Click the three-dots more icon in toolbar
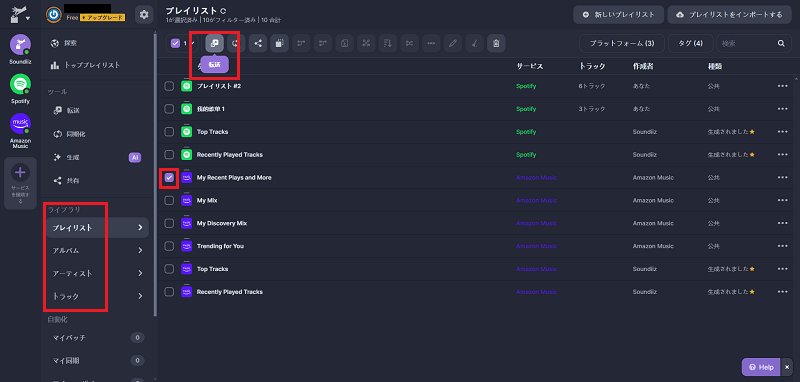800x382 pixels. point(431,43)
